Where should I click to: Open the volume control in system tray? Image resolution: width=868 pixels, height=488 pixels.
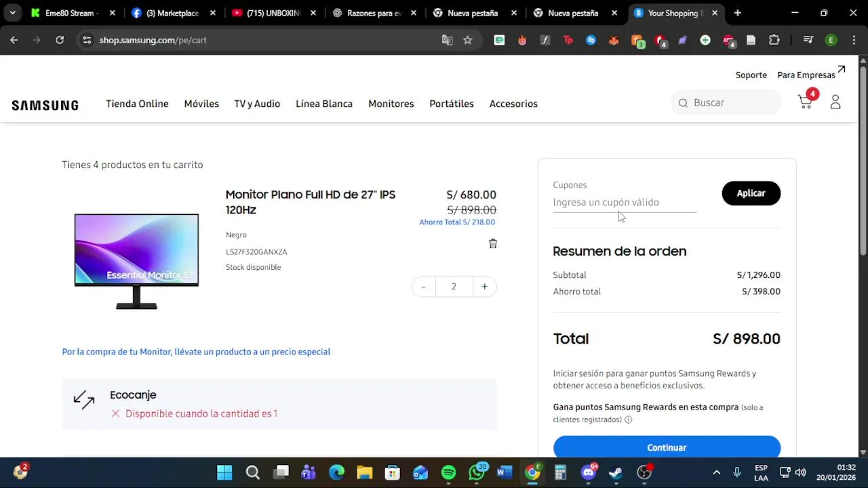pyautogui.click(x=800, y=472)
